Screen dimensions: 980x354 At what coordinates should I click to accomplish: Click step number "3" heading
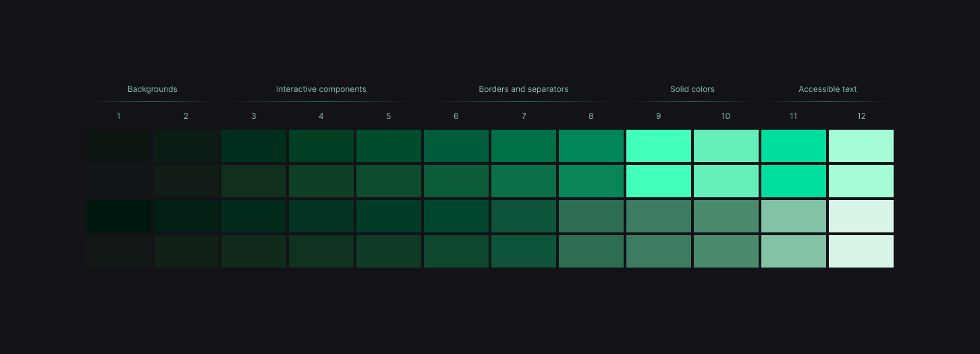coord(254,116)
